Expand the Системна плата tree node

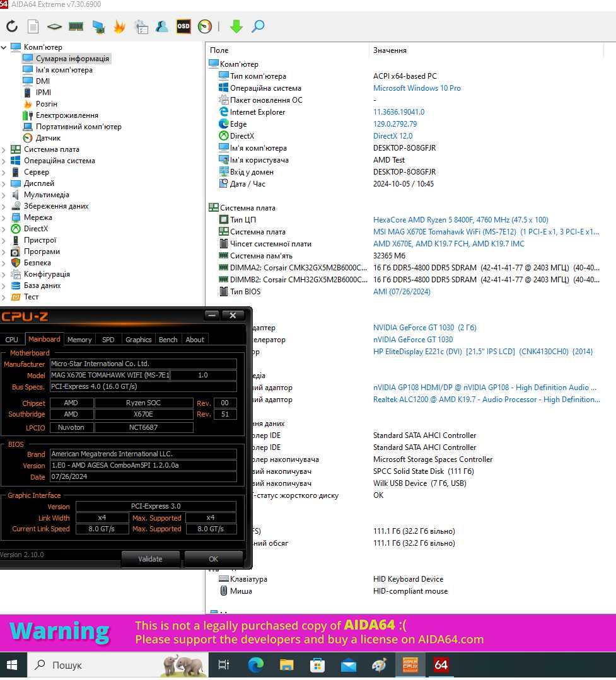pyautogui.click(x=4, y=149)
